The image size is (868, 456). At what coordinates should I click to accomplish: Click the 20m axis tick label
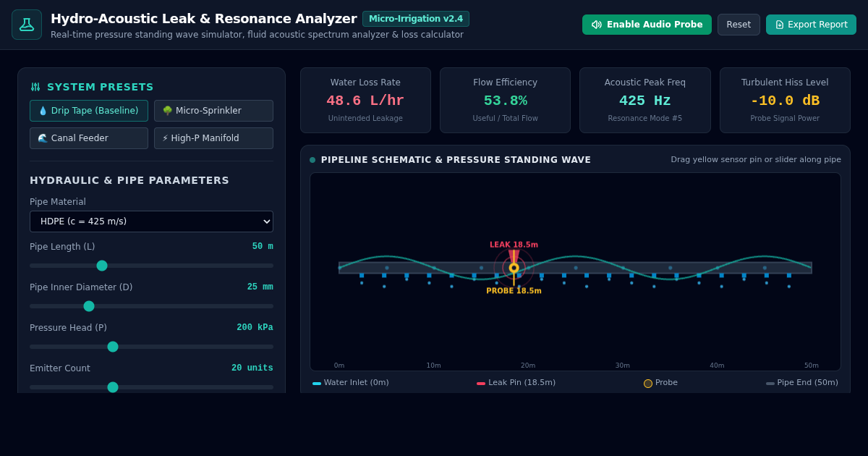click(528, 366)
